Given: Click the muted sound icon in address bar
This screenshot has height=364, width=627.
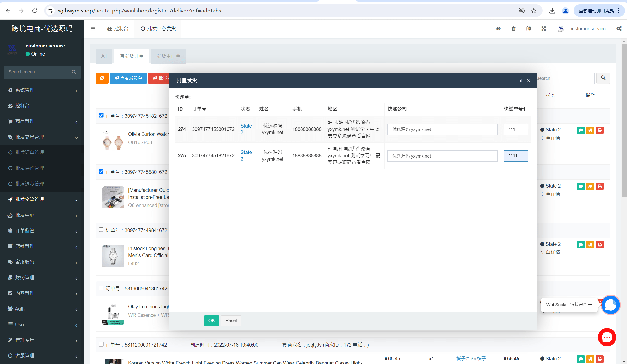Looking at the screenshot, I should click(x=522, y=11).
